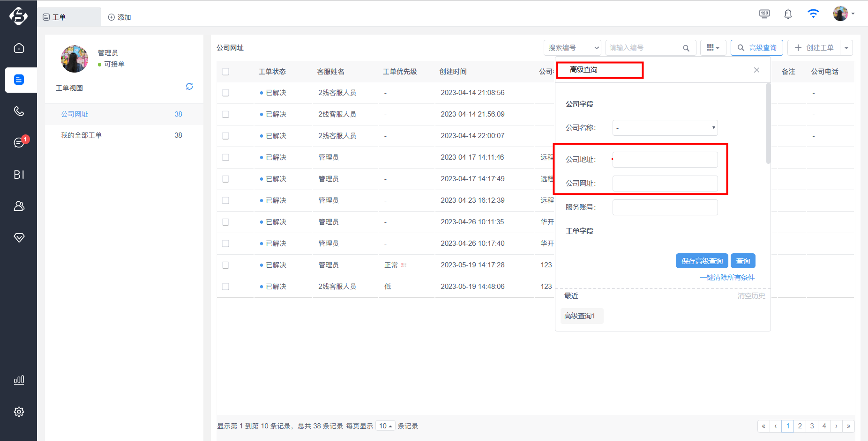Click the notification bell icon

click(x=788, y=14)
